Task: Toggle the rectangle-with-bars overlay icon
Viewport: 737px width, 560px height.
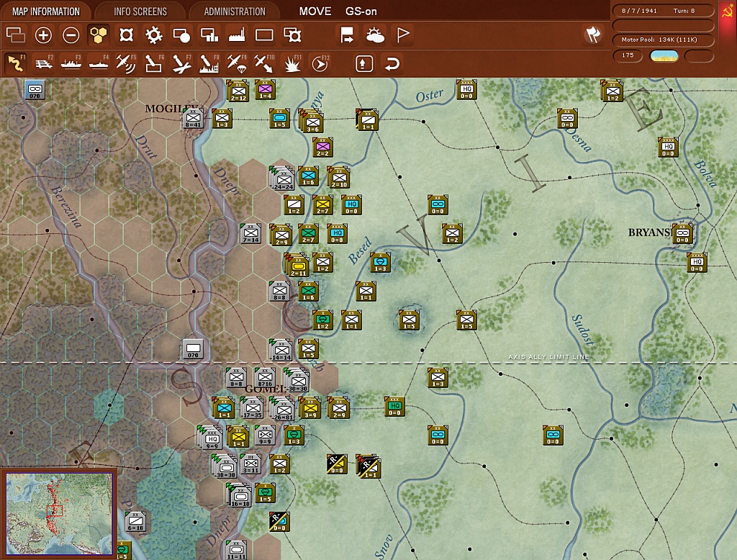Action: pos(209,35)
